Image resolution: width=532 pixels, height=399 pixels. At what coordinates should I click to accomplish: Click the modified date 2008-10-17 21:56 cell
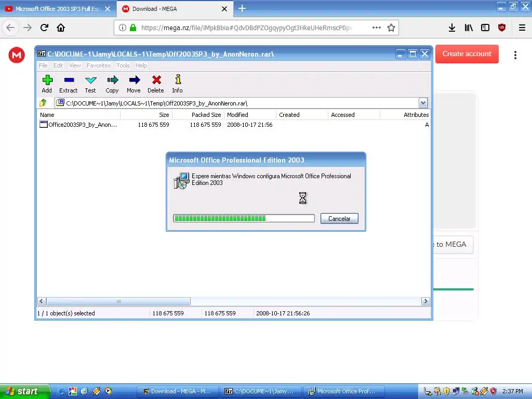pyautogui.click(x=250, y=125)
